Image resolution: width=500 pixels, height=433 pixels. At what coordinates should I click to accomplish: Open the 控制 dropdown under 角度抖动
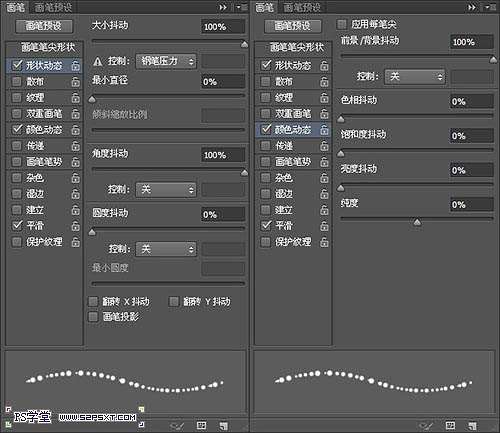coord(166,190)
